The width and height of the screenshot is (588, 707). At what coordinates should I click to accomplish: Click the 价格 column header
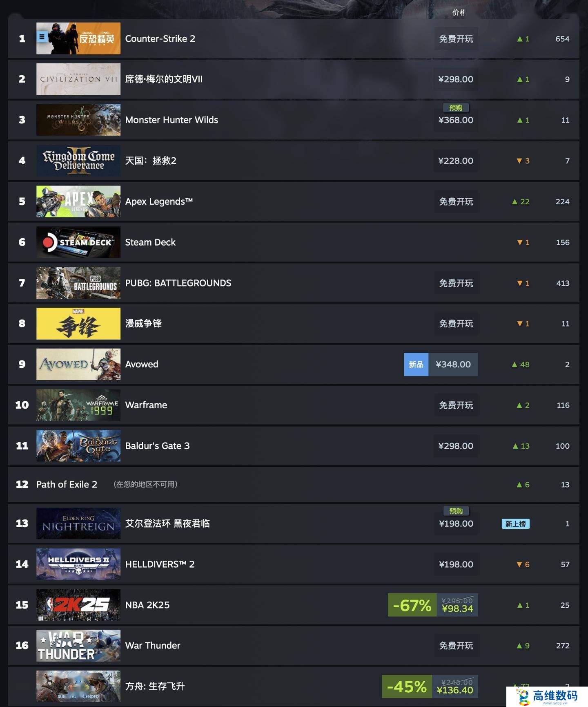(458, 13)
